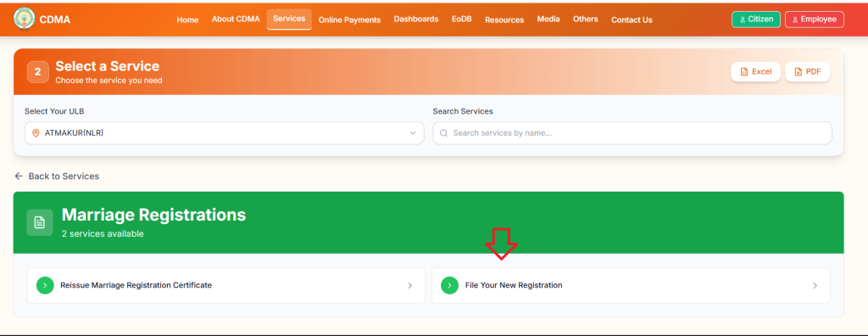Open Reissue Marriage Registration Certificate service
This screenshot has height=336, width=868.
(x=225, y=286)
